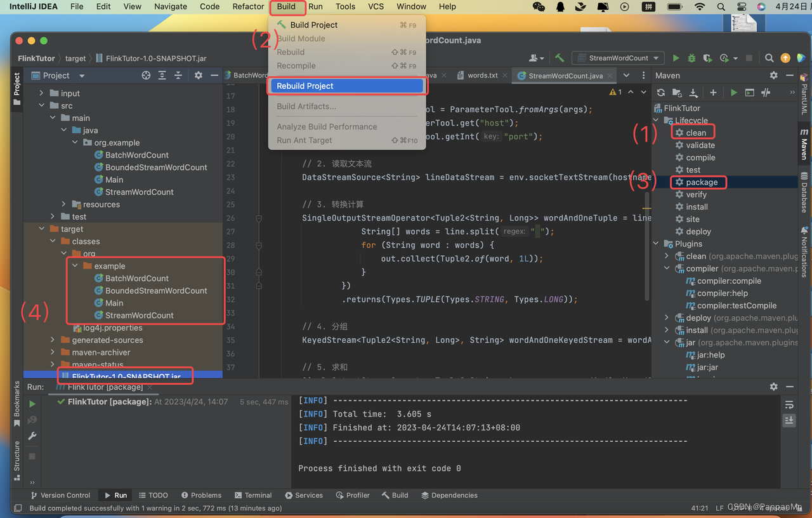The height and width of the screenshot is (518, 812).
Task: Click the wrench icon in Run panel
Action: 32,436
